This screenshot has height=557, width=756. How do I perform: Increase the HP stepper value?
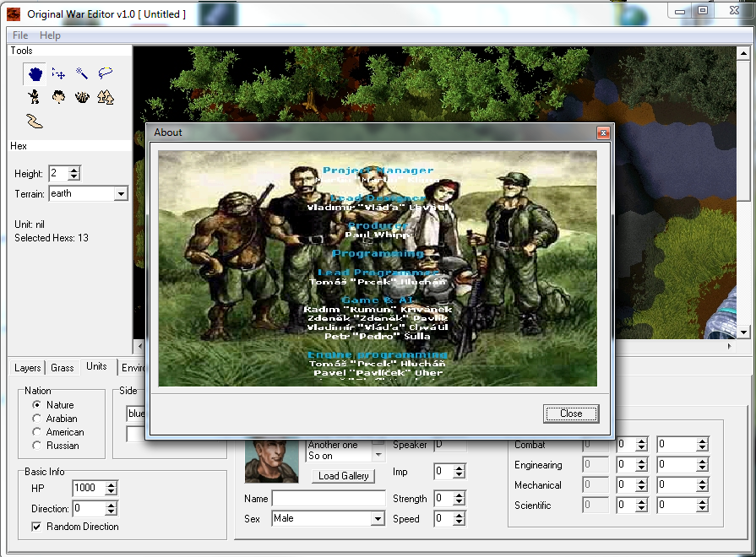point(111,484)
